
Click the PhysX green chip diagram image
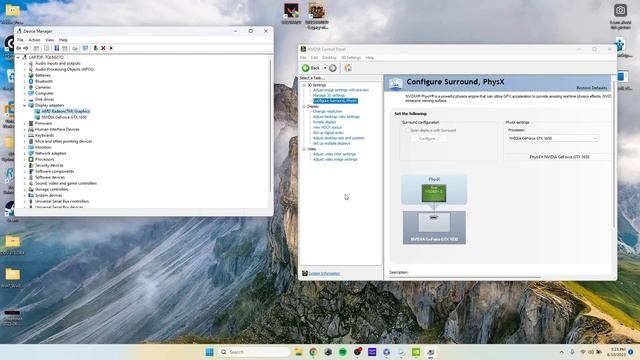(x=434, y=193)
